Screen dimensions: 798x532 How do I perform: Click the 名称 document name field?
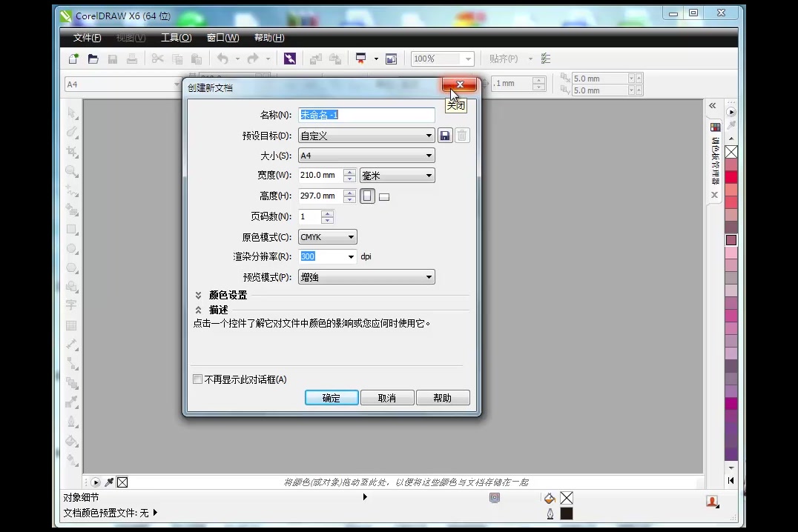point(366,115)
